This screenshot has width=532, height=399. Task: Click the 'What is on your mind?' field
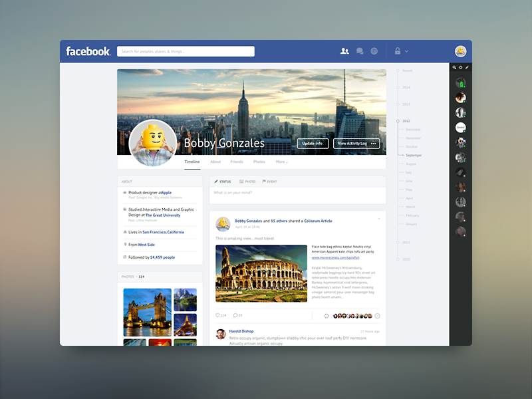coord(297,195)
